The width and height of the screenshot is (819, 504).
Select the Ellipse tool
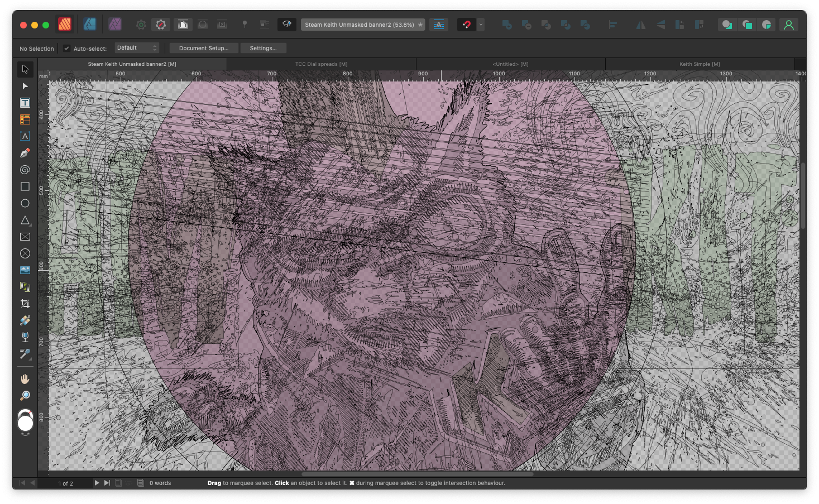[25, 203]
